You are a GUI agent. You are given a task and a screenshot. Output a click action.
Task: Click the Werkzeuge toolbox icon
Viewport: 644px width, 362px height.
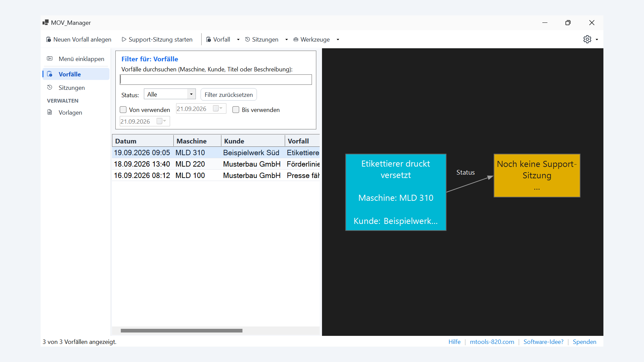296,40
